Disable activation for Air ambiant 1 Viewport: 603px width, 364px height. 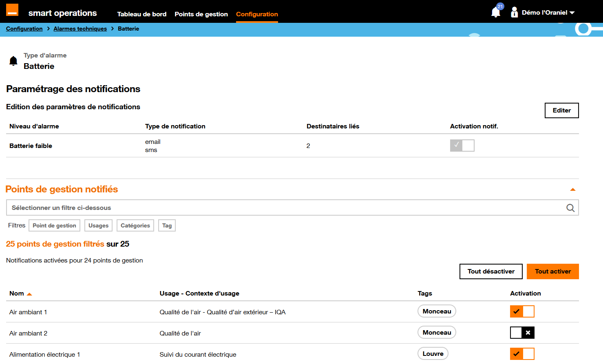point(522,311)
